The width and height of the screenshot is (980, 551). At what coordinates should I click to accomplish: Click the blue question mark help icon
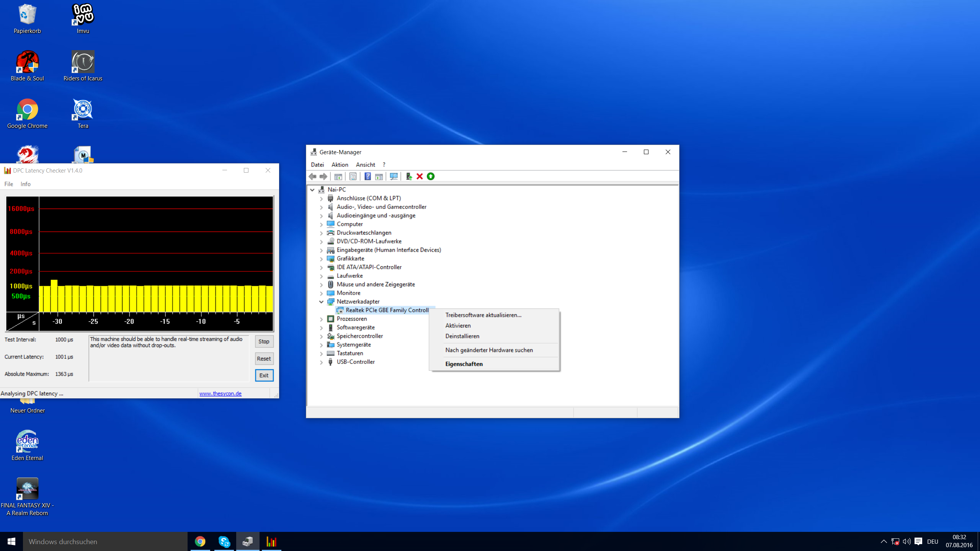click(x=367, y=176)
